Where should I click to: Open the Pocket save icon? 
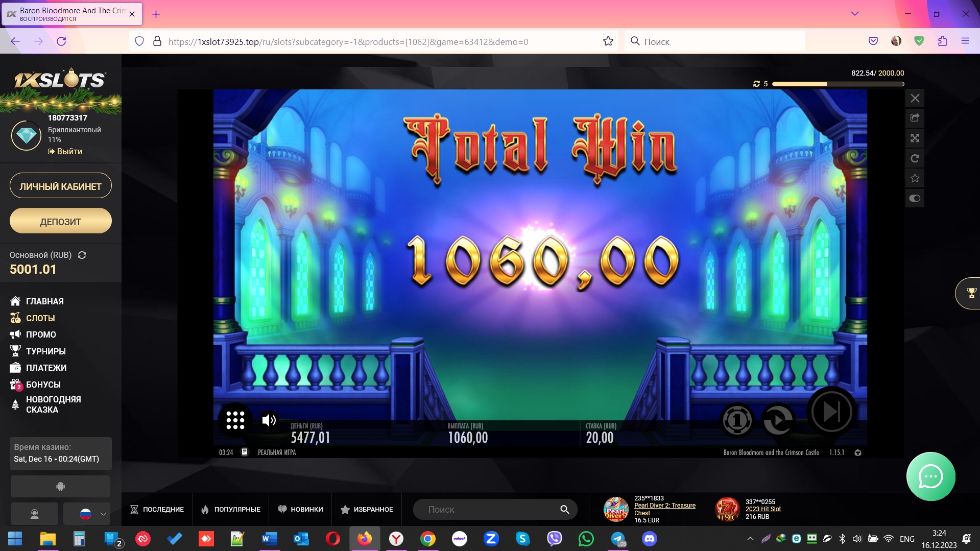pos(873,41)
